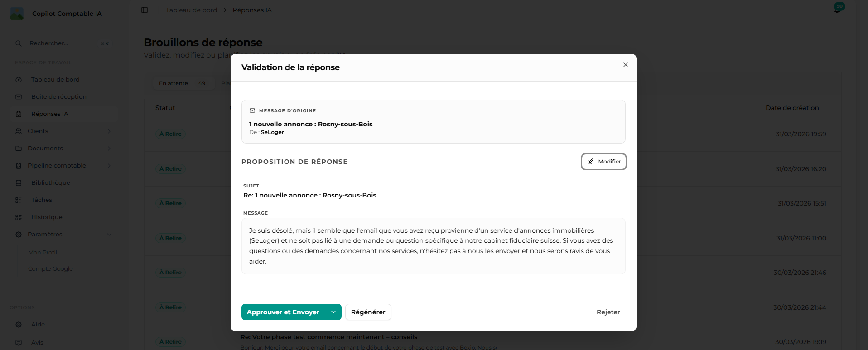
Task: Select subject Re: 1 nouvelle annonce : Rosny-sous-Bois
Action: tap(309, 195)
